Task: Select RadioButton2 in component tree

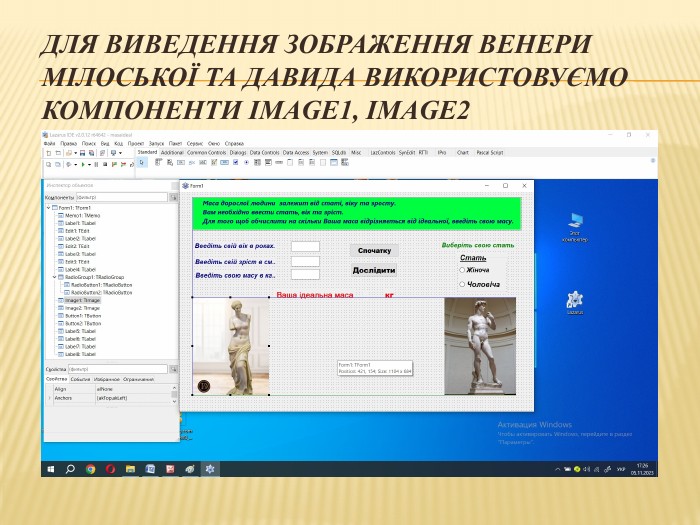Action: pyautogui.click(x=101, y=292)
